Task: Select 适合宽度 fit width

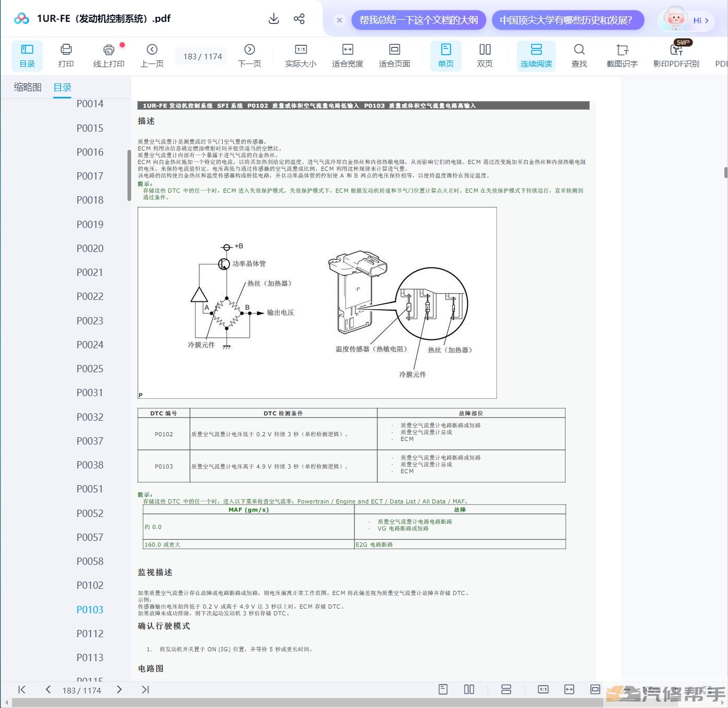Action: (348, 56)
